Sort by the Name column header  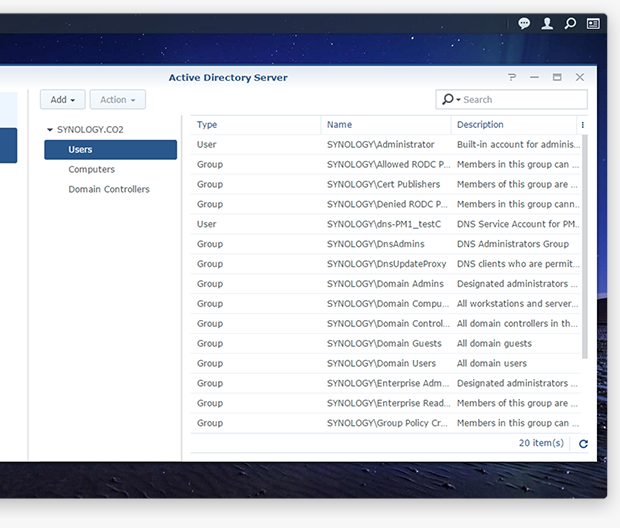[386, 125]
